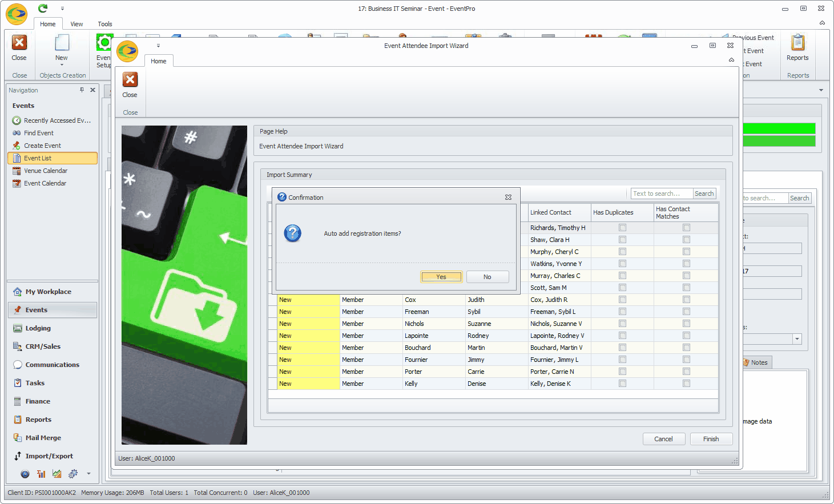
Task: Click the globe icon in navigation footer
Action: tap(25, 474)
